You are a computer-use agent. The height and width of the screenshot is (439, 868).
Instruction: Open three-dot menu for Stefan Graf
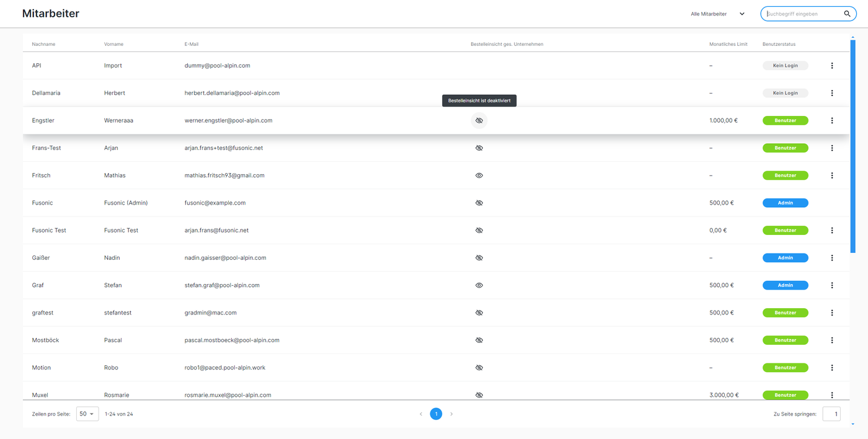click(x=832, y=285)
